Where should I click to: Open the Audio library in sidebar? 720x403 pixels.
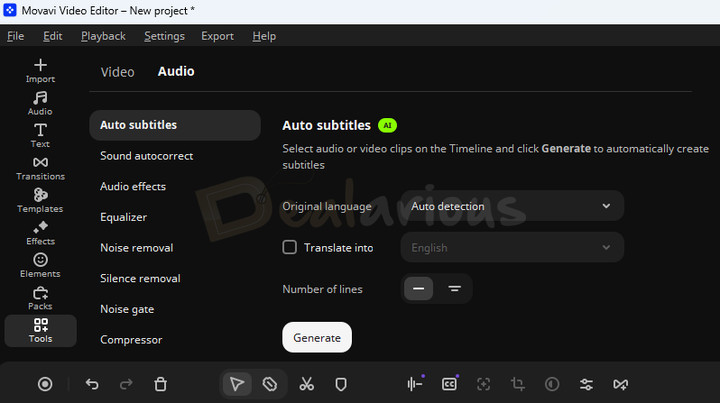(40, 103)
